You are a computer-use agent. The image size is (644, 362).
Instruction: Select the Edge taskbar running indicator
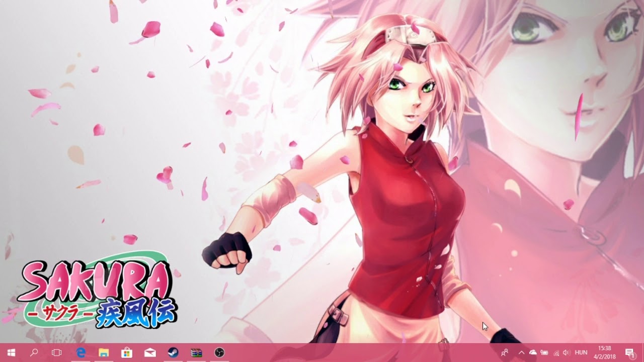click(81, 360)
